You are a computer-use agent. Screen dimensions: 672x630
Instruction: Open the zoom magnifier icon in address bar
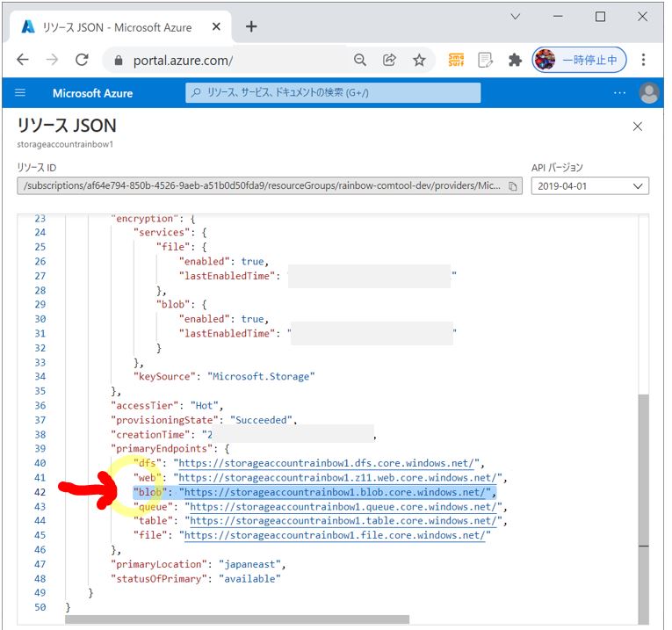coord(360,60)
